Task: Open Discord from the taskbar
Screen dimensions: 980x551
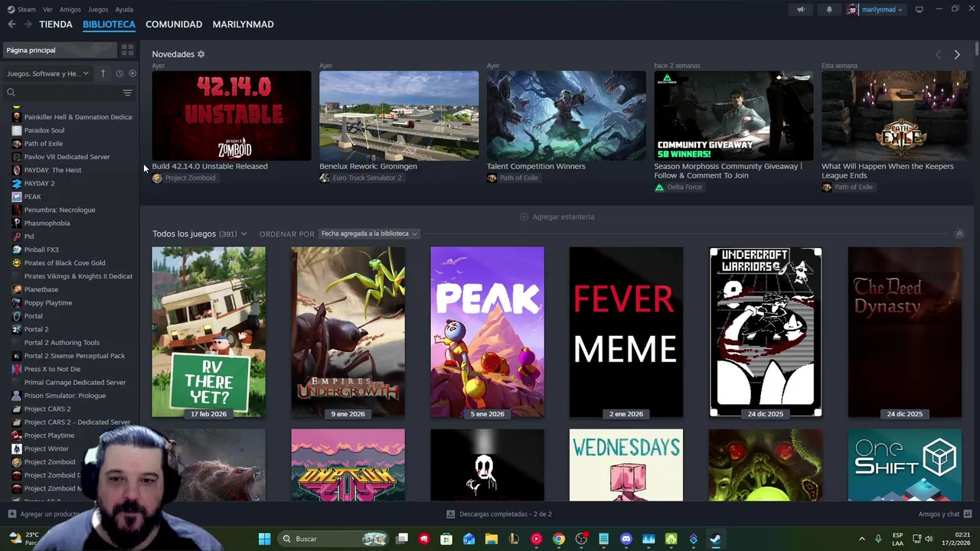Action: [x=626, y=539]
